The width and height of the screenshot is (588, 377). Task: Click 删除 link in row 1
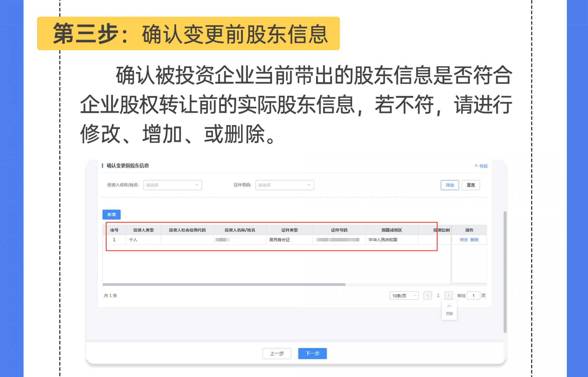click(474, 240)
